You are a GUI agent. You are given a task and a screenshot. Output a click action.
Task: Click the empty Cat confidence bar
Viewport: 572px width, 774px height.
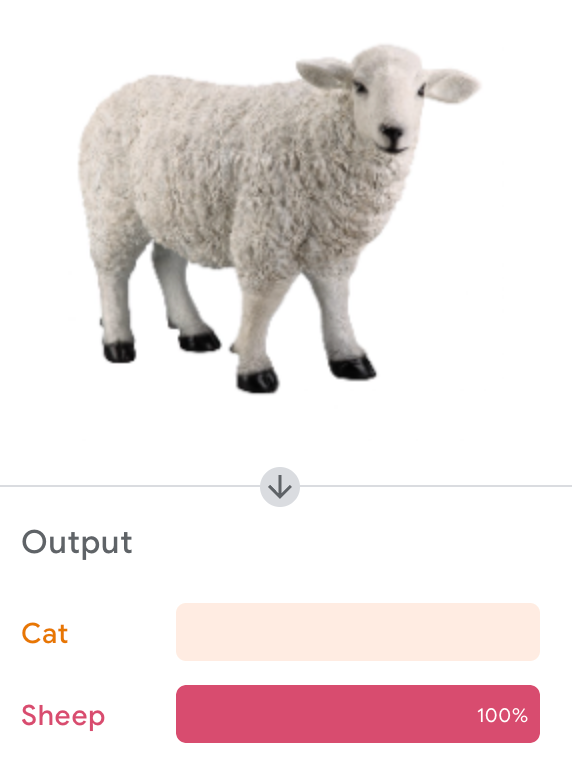coord(358,632)
